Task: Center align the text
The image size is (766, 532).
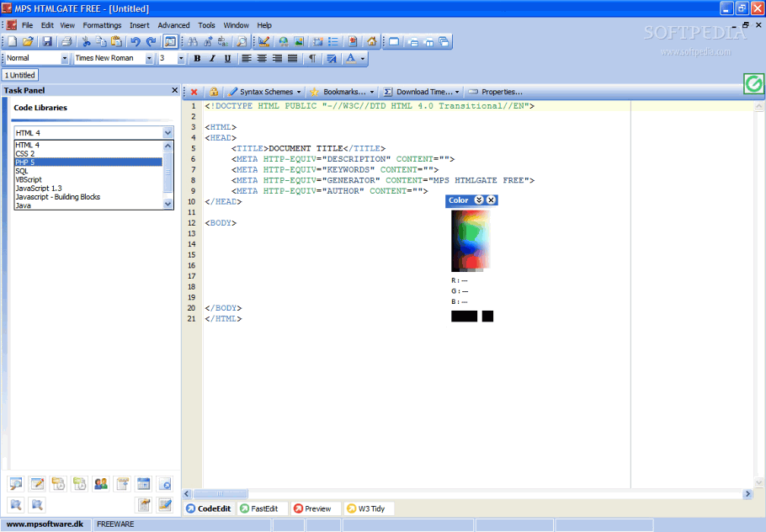Action: point(262,58)
